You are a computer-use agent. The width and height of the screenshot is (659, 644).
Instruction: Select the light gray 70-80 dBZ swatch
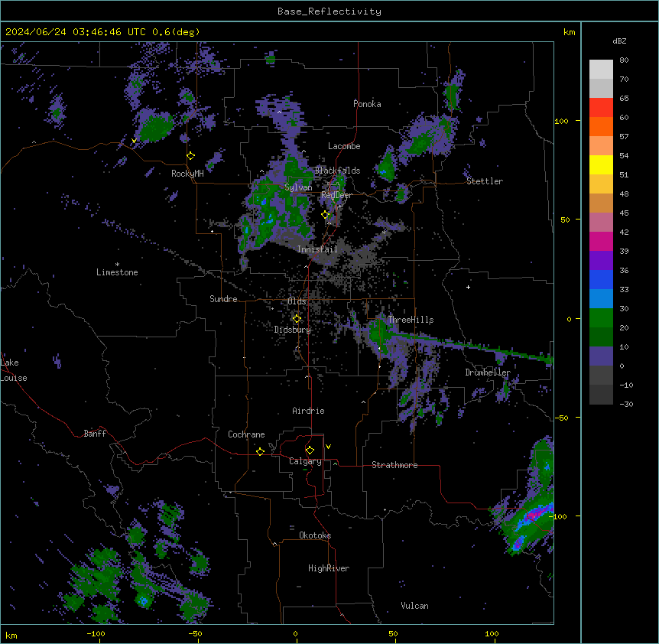(601, 70)
